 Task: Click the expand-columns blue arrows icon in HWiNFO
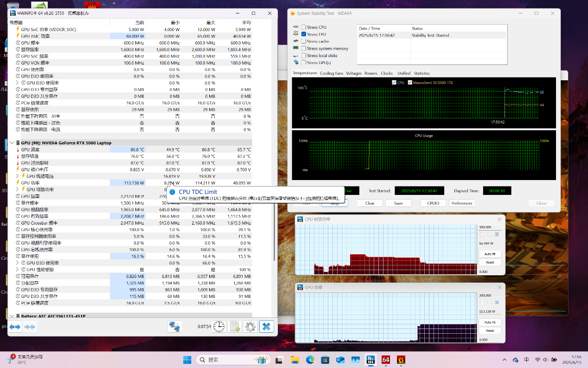pos(15,327)
